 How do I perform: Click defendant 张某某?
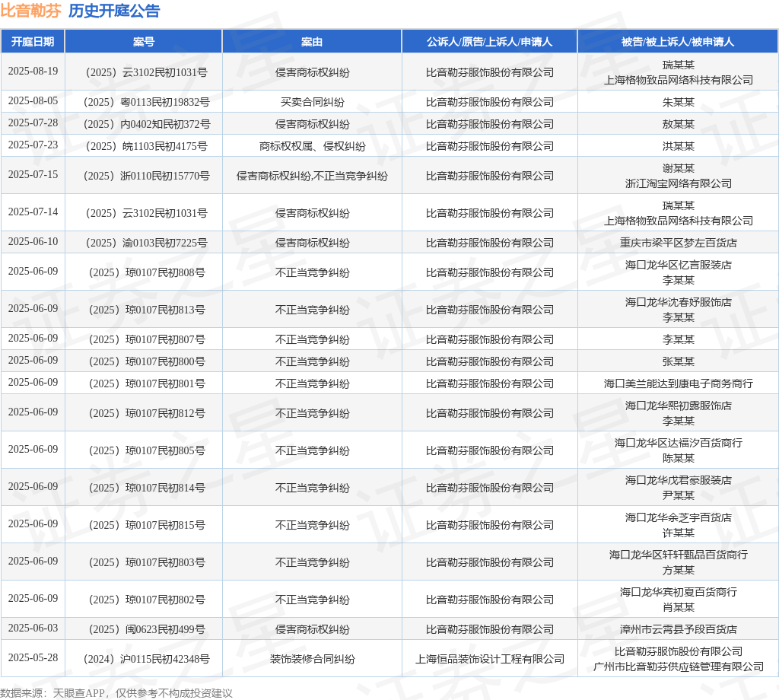678,361
